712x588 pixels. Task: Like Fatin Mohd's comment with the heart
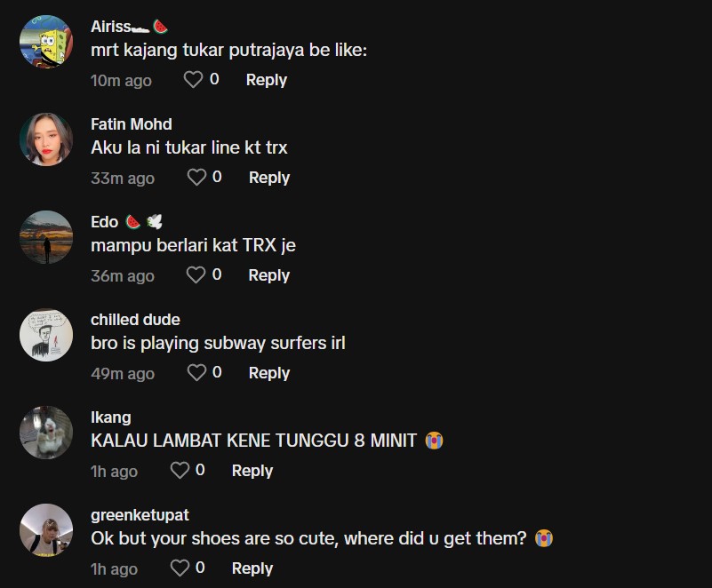[x=196, y=178]
